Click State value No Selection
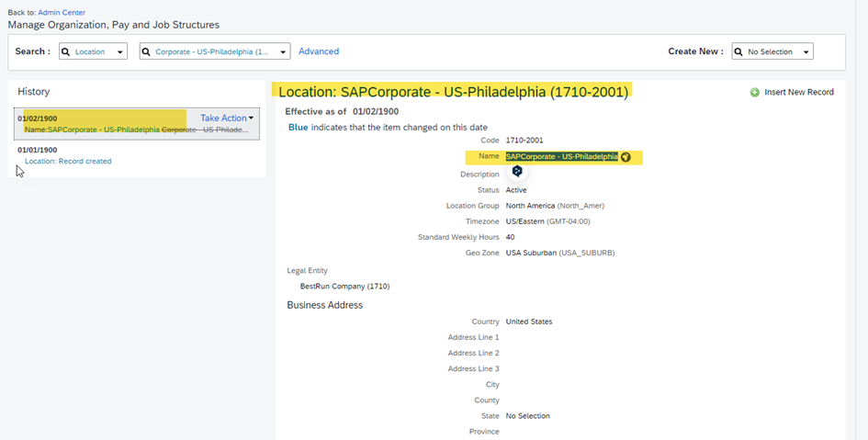 (527, 415)
